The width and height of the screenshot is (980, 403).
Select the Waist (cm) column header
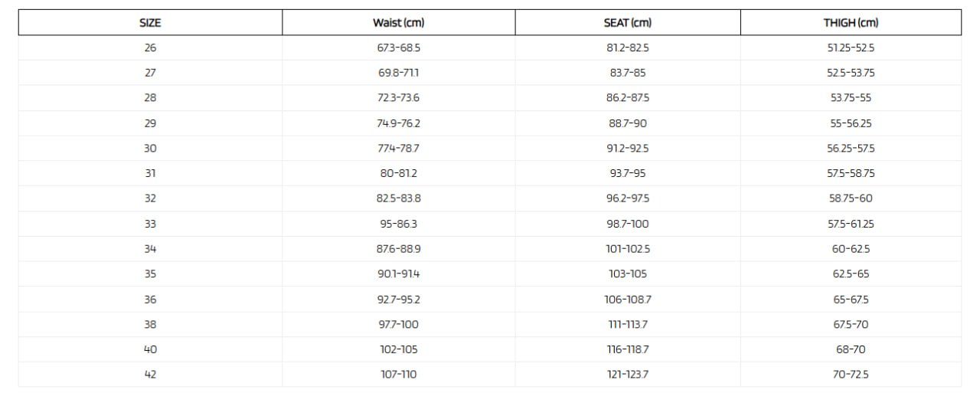pyautogui.click(x=398, y=22)
